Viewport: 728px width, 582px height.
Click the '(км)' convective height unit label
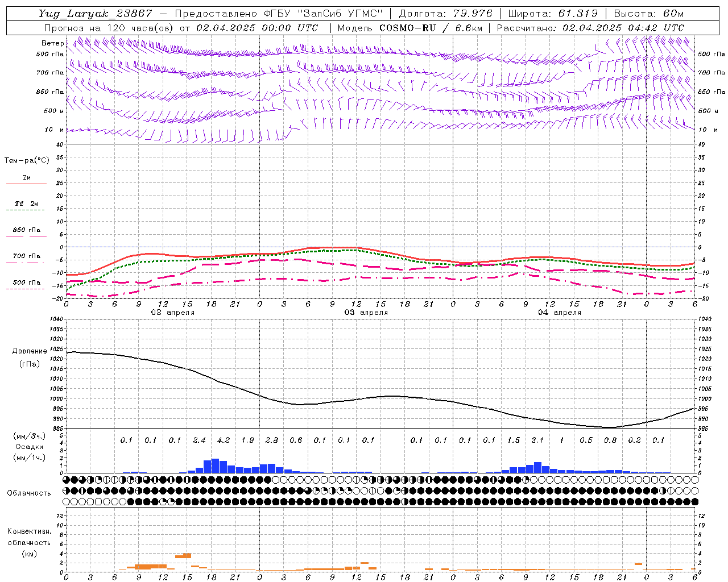[x=29, y=554]
